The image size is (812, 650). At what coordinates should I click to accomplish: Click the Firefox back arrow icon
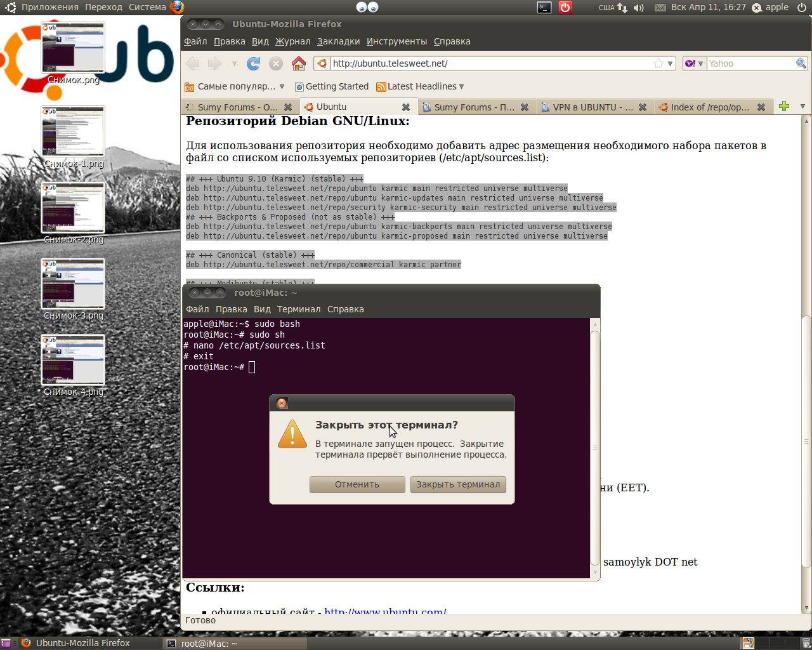(193, 63)
